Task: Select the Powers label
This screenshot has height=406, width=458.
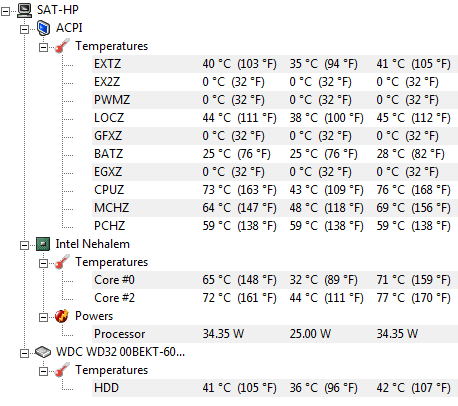Action: (94, 316)
